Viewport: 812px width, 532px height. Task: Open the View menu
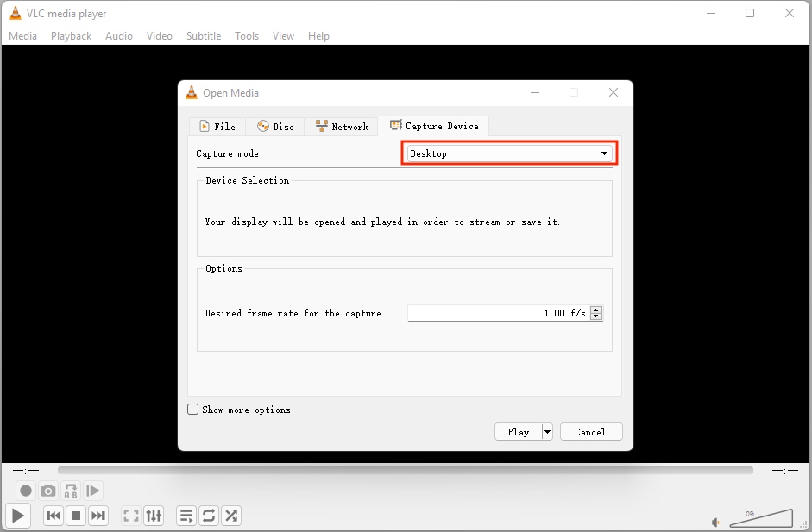tap(283, 36)
